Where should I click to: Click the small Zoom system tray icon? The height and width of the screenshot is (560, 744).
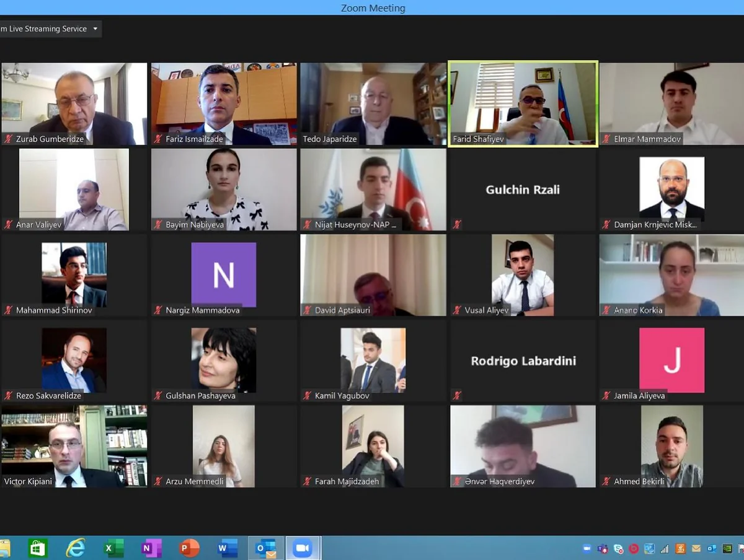click(x=587, y=549)
